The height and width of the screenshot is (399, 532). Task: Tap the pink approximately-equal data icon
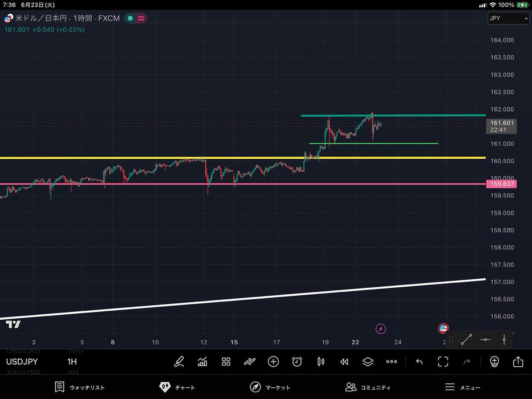tap(141, 19)
